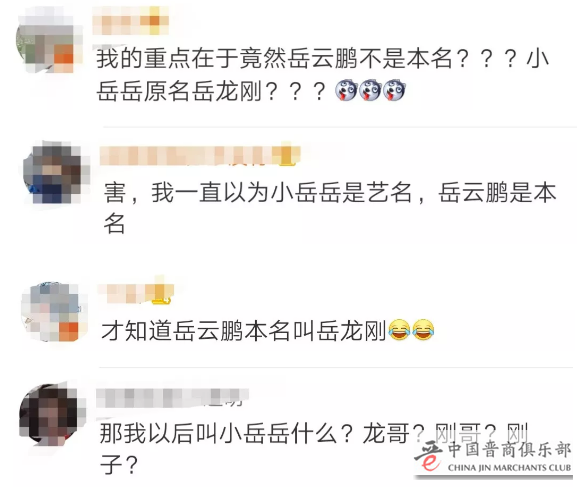Screen dimensions: 583x490
Task: Open the first commenter's pixelated avatar
Action: (x=50, y=41)
